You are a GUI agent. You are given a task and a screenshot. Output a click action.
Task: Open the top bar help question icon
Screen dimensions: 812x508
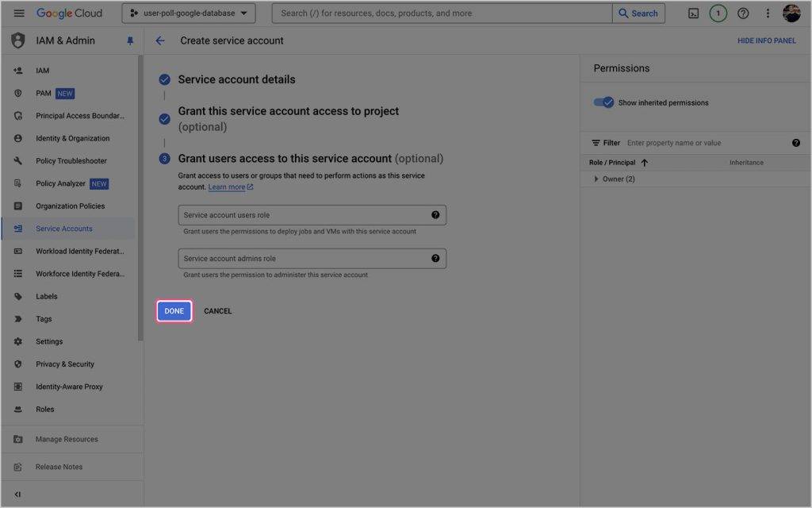(743, 13)
